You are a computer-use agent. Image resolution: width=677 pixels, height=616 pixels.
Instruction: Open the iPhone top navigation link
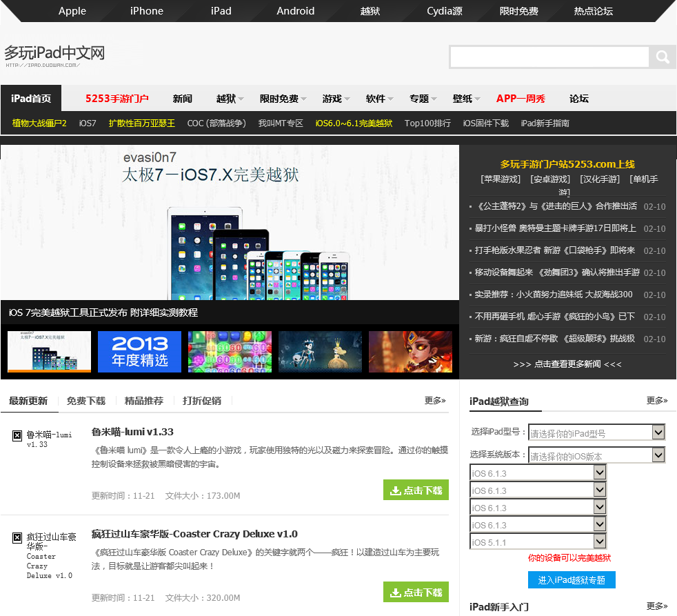[x=147, y=11]
